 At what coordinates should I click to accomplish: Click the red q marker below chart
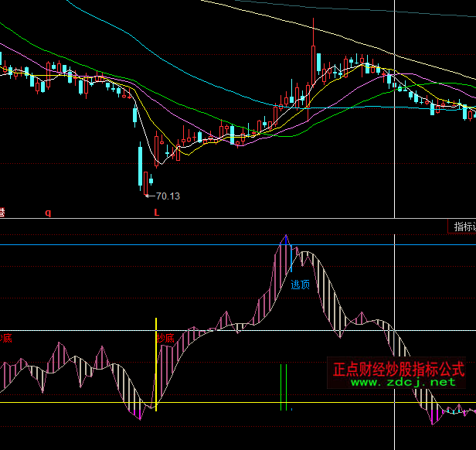point(48,212)
